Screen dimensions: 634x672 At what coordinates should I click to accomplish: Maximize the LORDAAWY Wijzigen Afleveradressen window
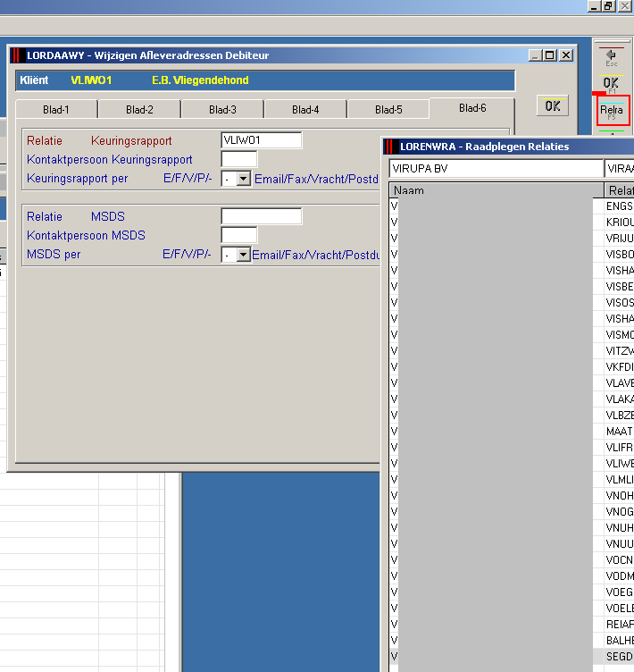click(549, 55)
